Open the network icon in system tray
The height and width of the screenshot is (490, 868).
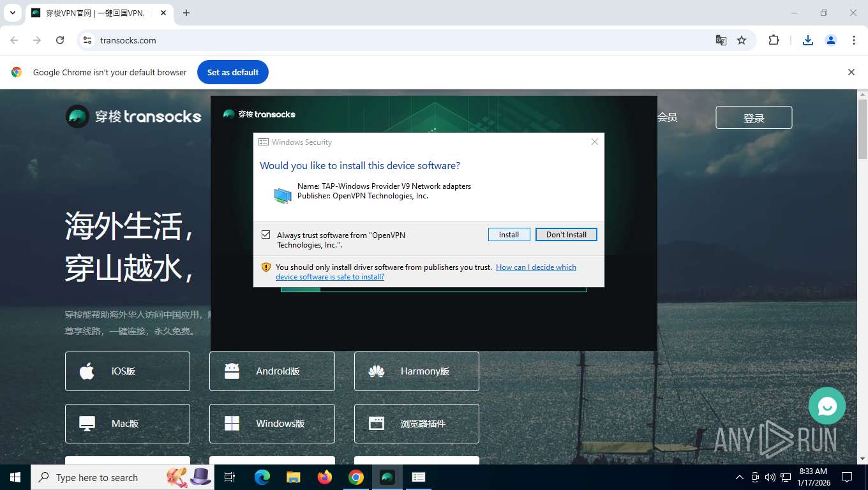786,477
